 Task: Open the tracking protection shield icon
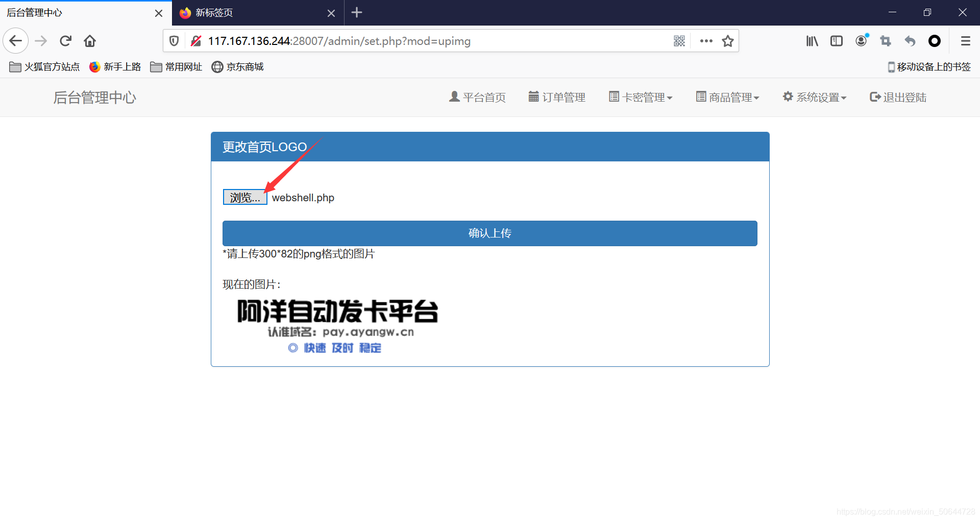[x=174, y=41]
